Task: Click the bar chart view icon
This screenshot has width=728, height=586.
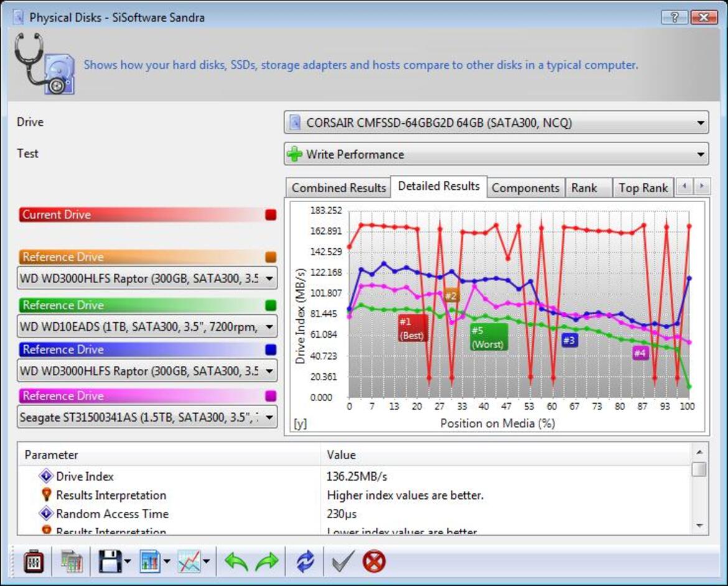Action: tap(150, 562)
